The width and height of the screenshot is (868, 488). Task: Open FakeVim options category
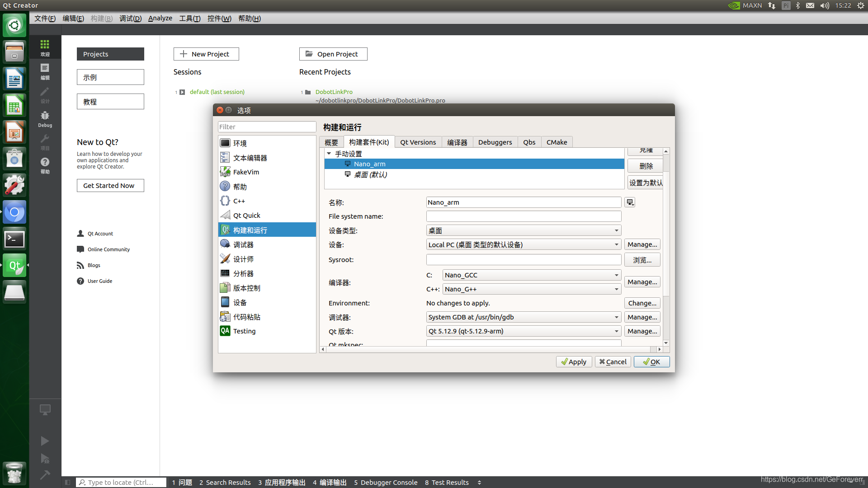[x=267, y=172]
